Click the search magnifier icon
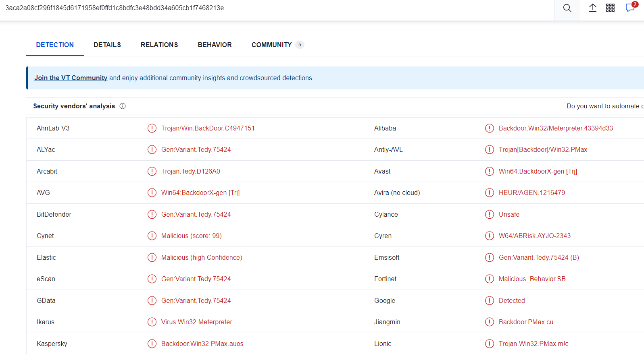644x354 pixels. point(567,8)
